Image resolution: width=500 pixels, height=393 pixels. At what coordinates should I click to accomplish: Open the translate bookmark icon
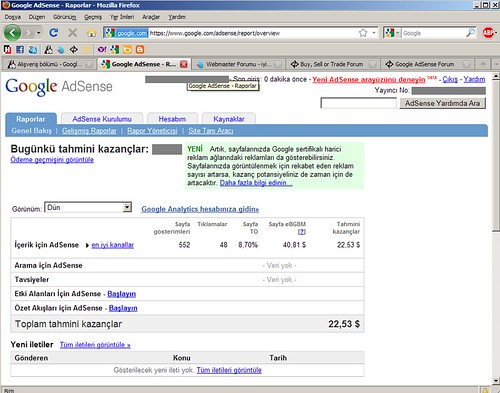(x=33, y=50)
